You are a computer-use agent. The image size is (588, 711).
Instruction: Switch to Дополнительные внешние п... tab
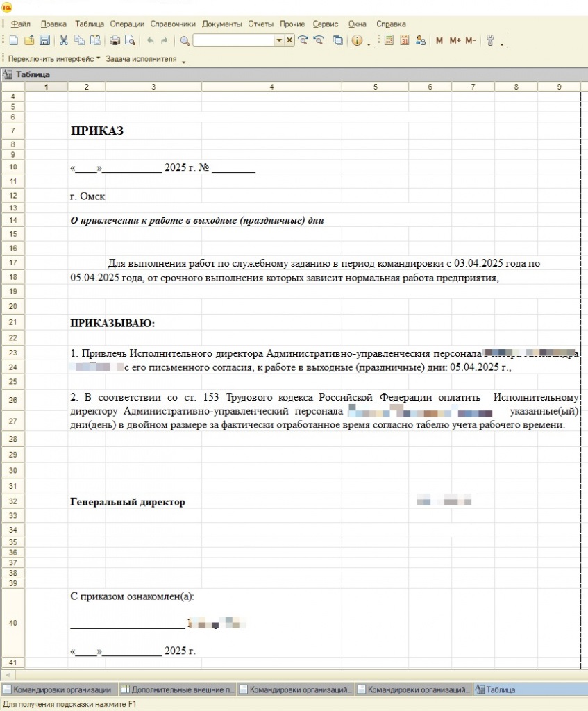pos(177,689)
